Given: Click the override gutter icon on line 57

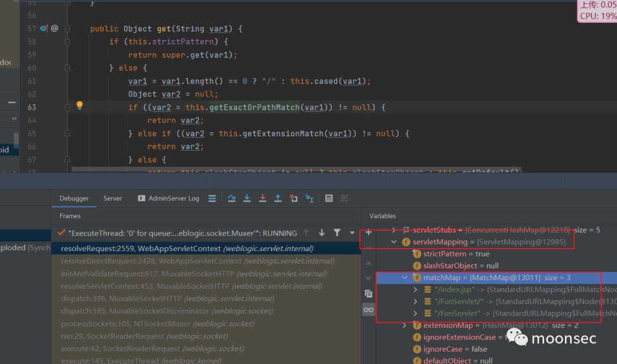Looking at the screenshot, I should pyautogui.click(x=44, y=29).
